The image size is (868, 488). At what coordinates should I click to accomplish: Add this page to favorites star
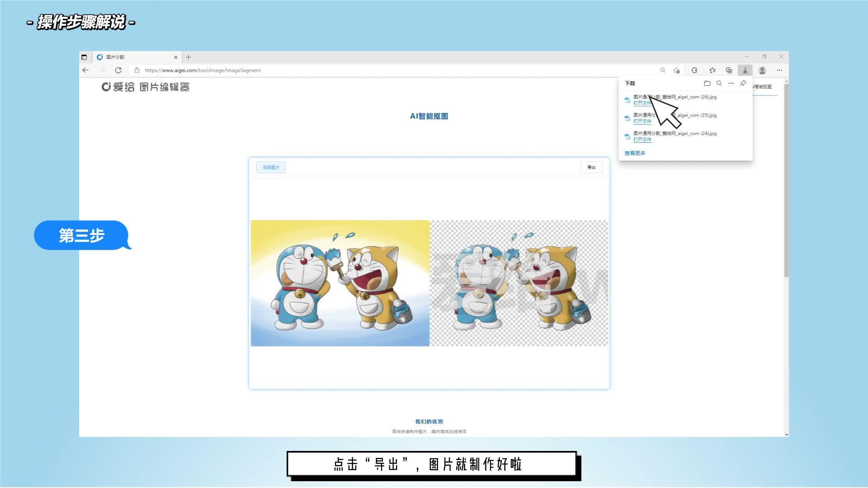point(676,70)
